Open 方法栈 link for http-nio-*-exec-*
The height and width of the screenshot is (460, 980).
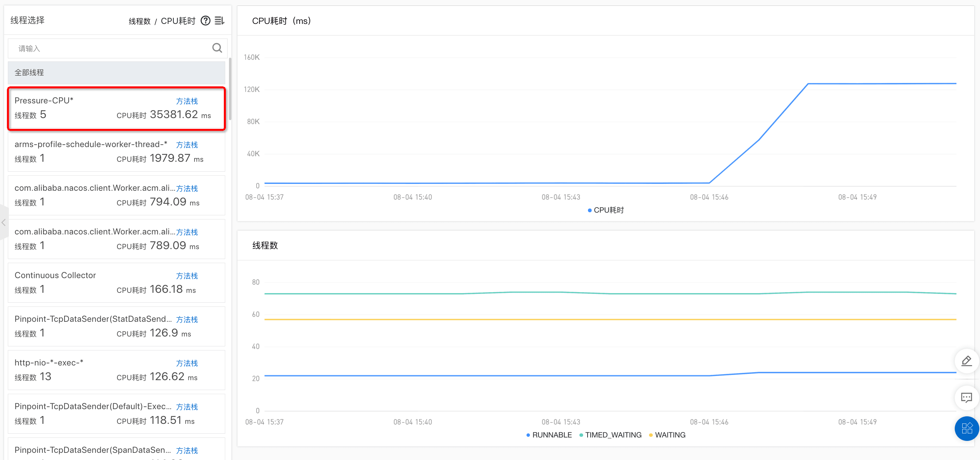pos(187,363)
